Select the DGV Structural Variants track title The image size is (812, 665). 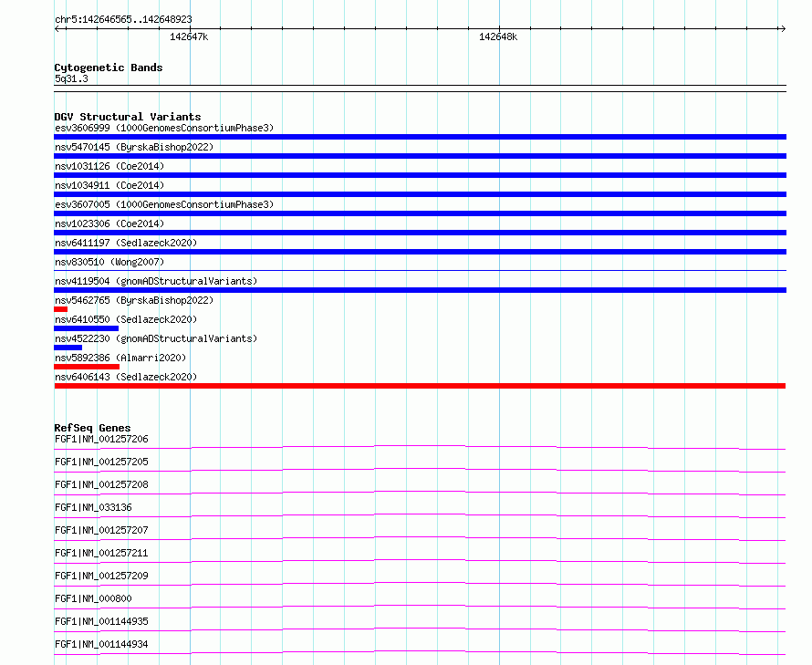(128, 117)
